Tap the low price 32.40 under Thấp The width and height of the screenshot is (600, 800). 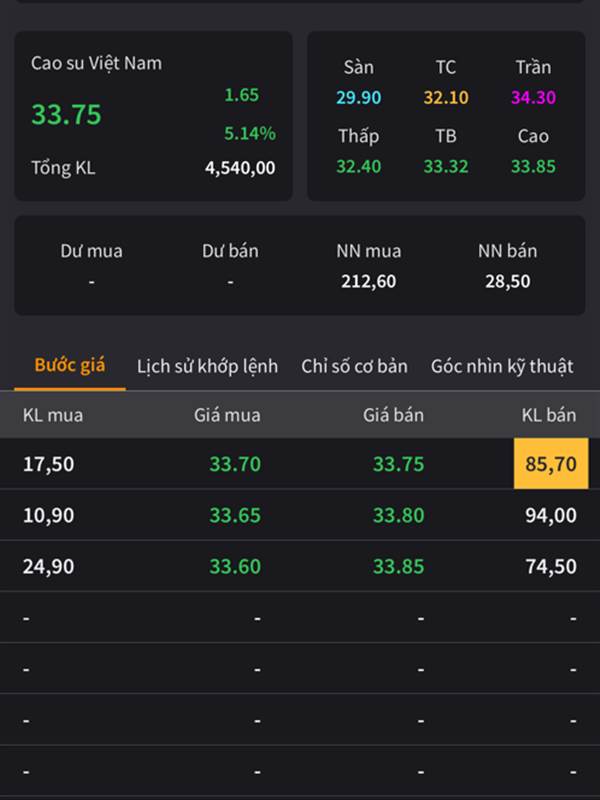click(x=359, y=166)
